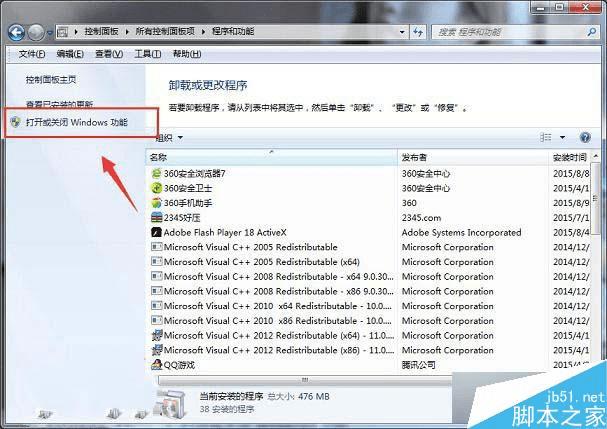607x429 pixels.
Task: Click the 360手机助手 icon
Action: point(156,203)
